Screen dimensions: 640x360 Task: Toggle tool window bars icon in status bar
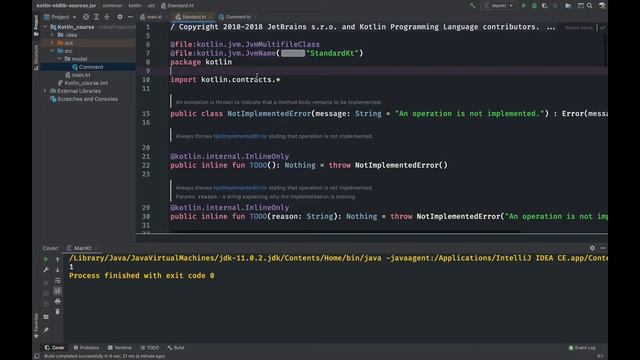(x=37, y=356)
